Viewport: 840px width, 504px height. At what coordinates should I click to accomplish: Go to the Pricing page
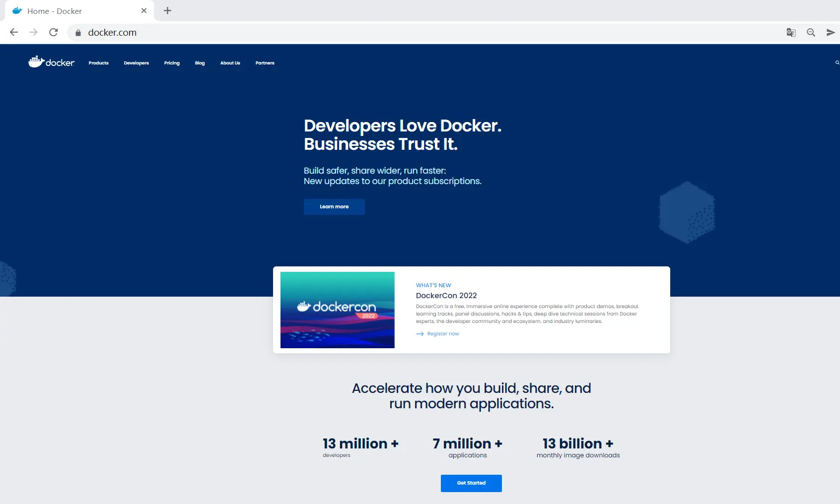click(172, 63)
